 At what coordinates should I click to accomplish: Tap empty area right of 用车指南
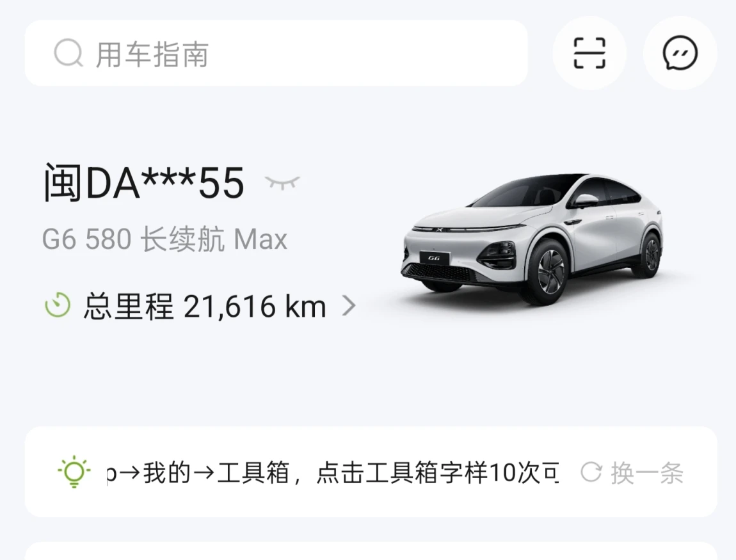point(369,53)
